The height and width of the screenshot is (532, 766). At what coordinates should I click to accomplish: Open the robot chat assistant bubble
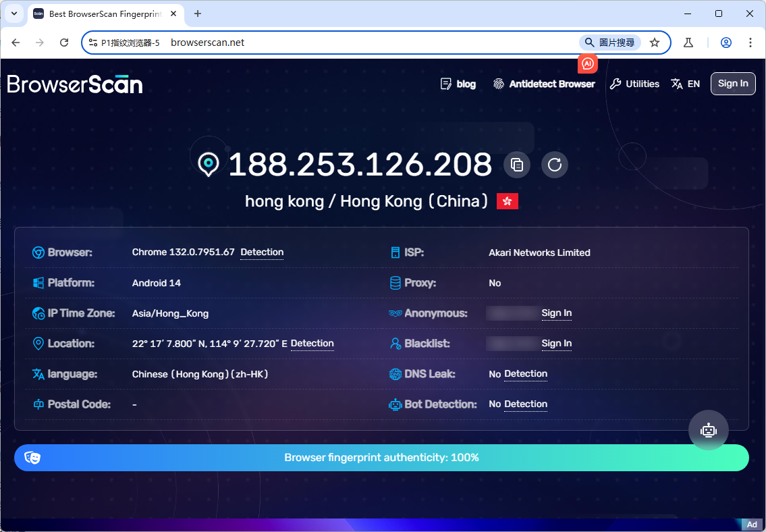pyautogui.click(x=708, y=430)
